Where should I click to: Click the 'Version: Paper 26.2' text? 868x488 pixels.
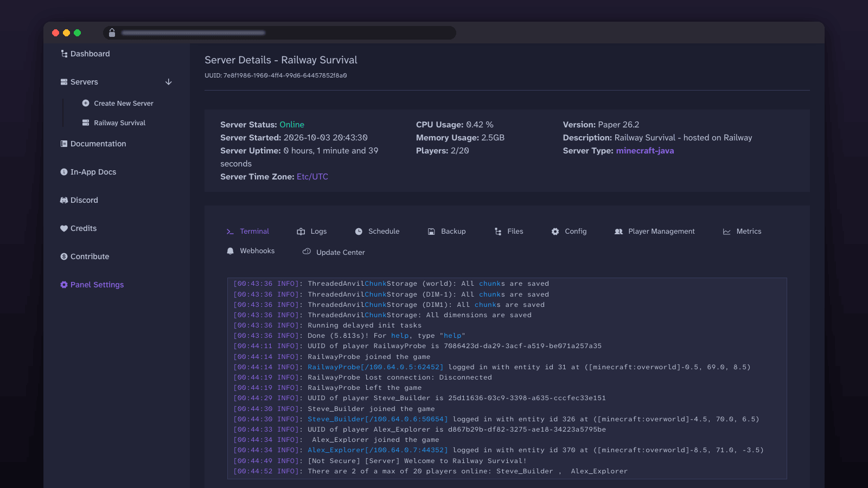[x=601, y=125]
